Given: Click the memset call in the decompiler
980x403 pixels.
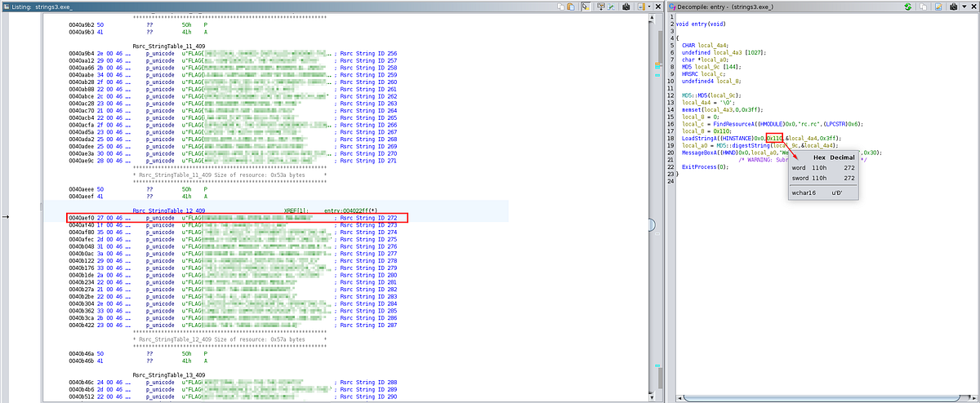Looking at the screenshot, I should [x=724, y=109].
